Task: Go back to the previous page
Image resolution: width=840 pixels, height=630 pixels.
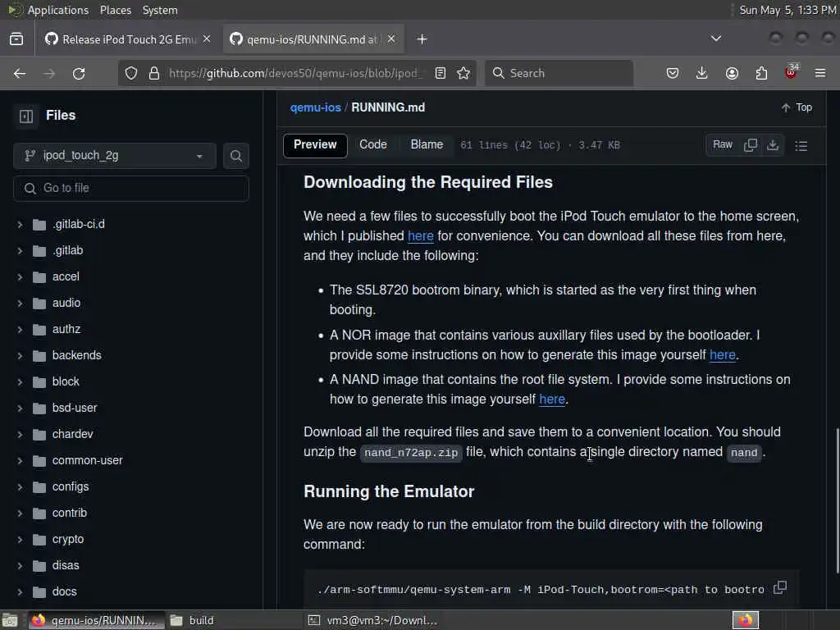Action: coord(20,73)
